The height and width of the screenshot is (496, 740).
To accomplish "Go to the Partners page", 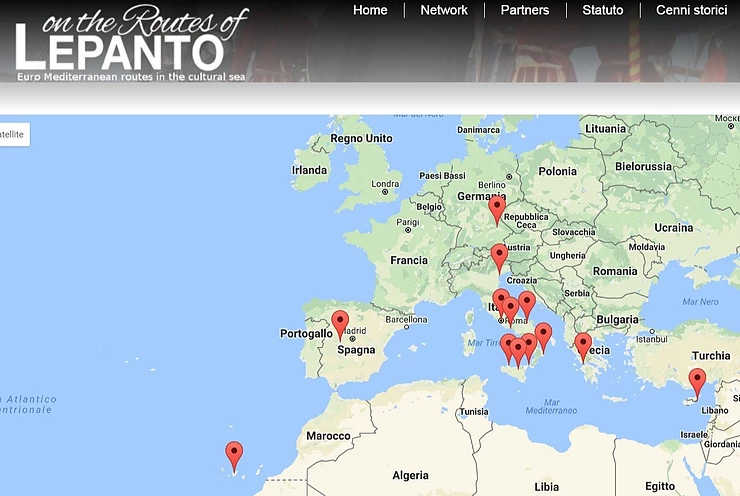I will [x=525, y=10].
